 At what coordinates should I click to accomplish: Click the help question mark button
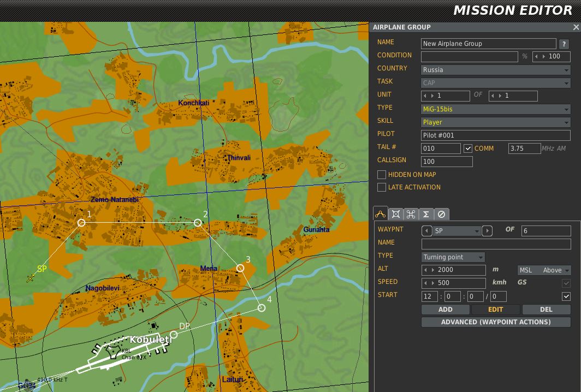coord(564,44)
